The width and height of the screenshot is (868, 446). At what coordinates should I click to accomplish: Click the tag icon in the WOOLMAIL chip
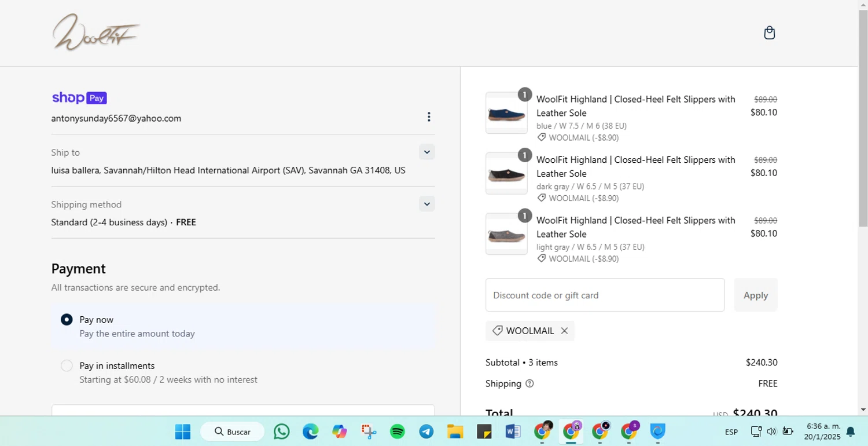click(x=497, y=331)
